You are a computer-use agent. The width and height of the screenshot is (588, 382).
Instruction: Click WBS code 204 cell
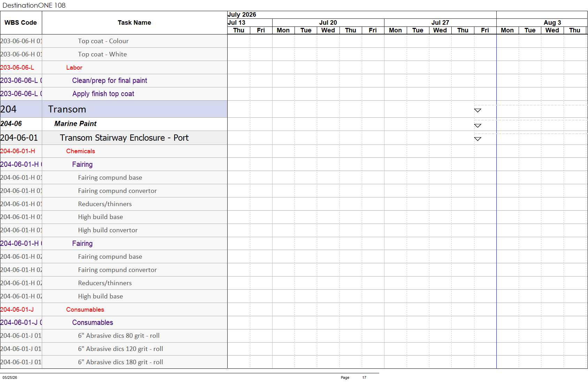tap(21, 109)
